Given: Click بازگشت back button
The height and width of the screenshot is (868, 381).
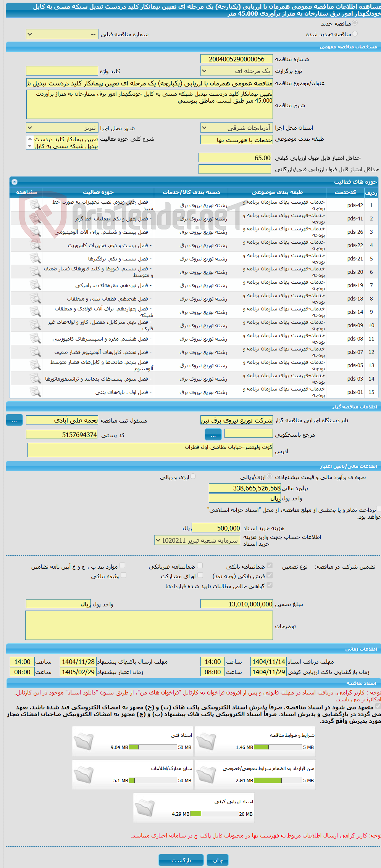Looking at the screenshot, I should click(x=181, y=860).
